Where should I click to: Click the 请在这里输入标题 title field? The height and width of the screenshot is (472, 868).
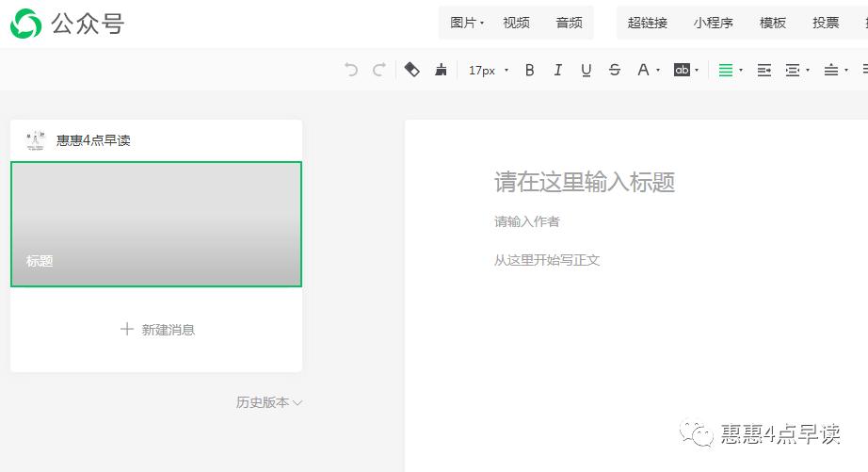coord(585,182)
